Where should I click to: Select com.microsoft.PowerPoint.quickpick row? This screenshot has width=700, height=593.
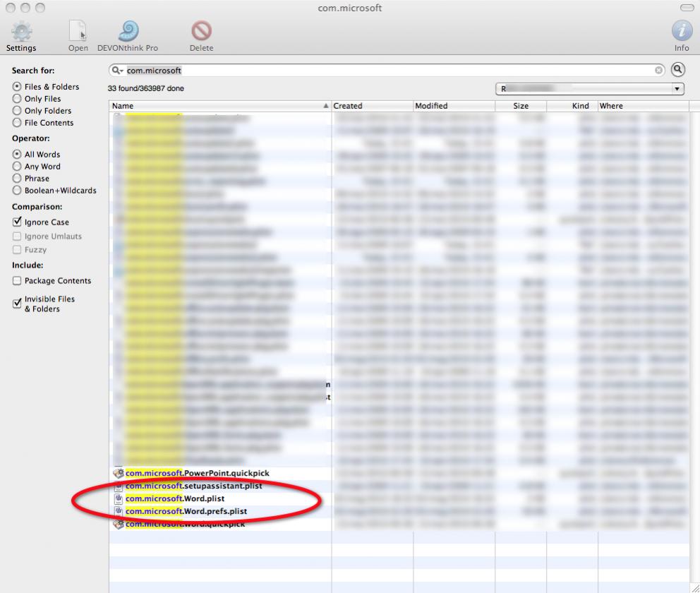pos(399,473)
